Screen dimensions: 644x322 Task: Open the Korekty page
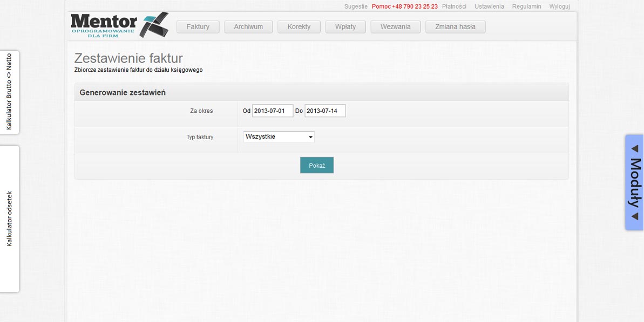299,27
